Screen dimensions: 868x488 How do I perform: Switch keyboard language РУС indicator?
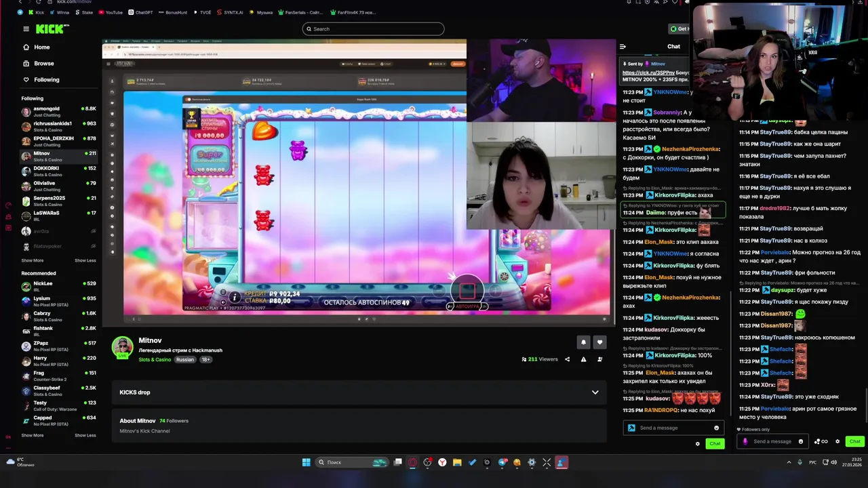point(812,462)
